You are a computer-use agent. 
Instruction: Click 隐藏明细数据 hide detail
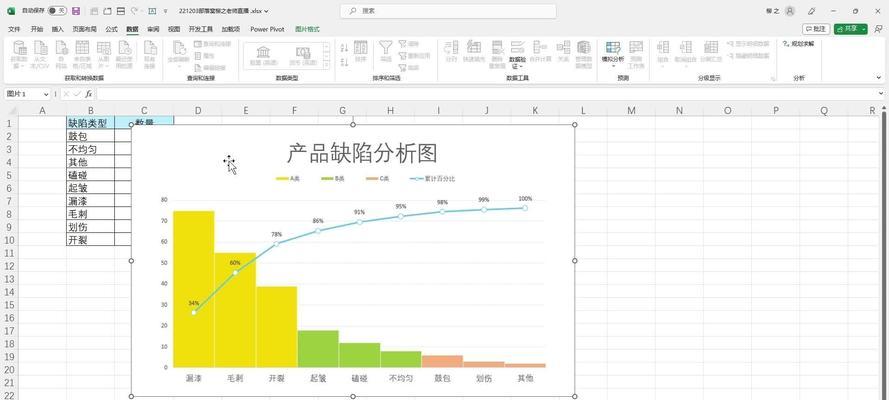[x=748, y=56]
